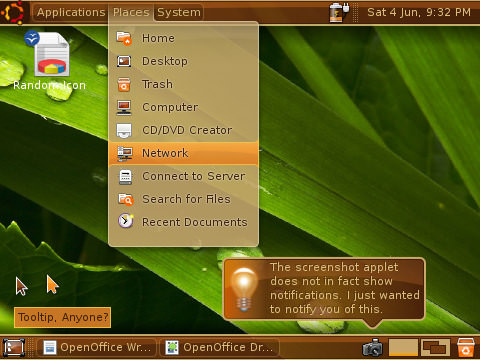The image size is (480, 360).
Task: Click the camera screenshot applet icon
Action: click(373, 347)
